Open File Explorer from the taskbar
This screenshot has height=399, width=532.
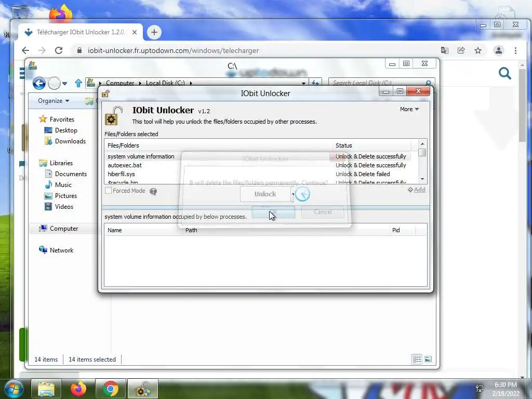point(46,389)
